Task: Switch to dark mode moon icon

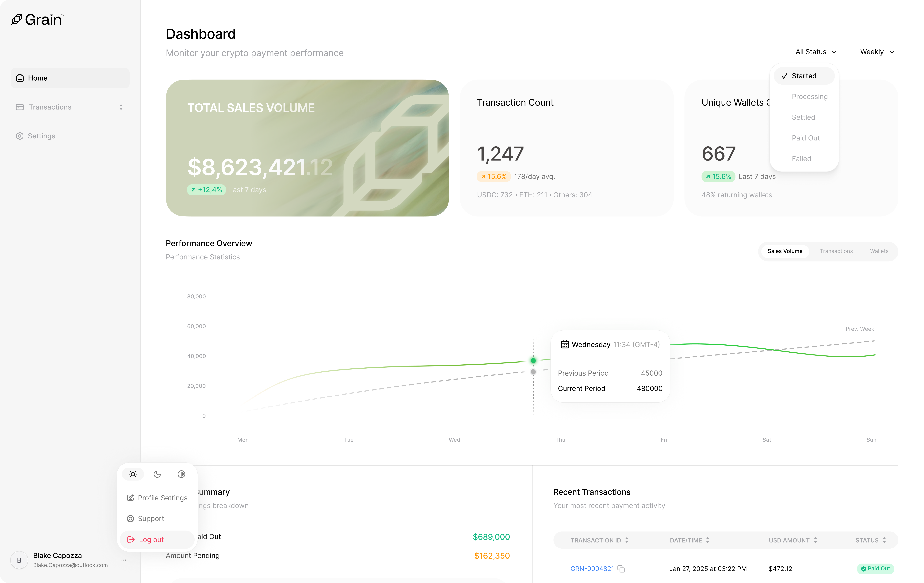Action: point(157,474)
